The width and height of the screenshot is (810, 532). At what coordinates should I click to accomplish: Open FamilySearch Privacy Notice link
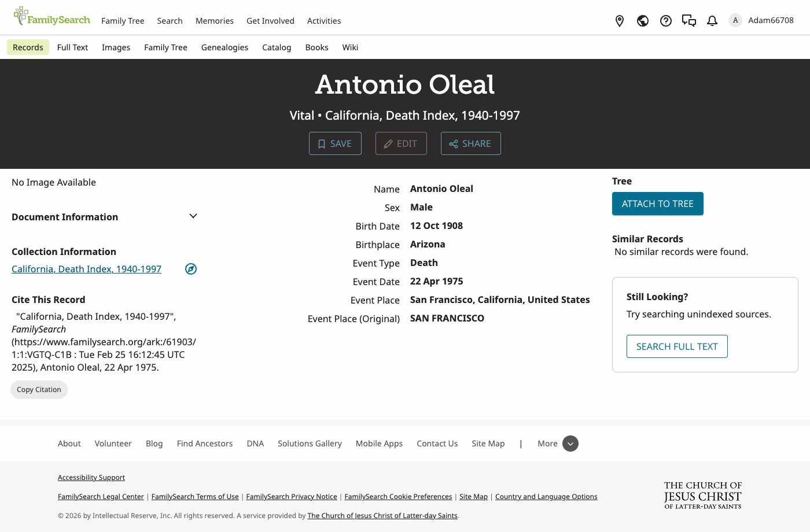pyautogui.click(x=292, y=497)
